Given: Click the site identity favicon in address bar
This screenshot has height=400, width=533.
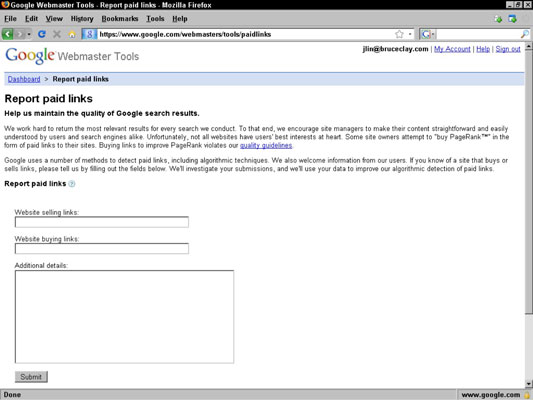Looking at the screenshot, I should click(x=89, y=34).
